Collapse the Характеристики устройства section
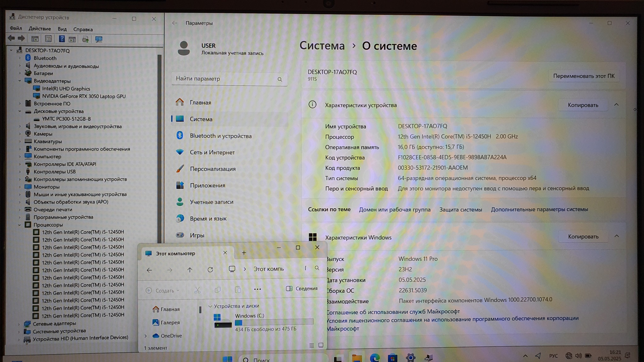The image size is (644, 362). [x=616, y=105]
